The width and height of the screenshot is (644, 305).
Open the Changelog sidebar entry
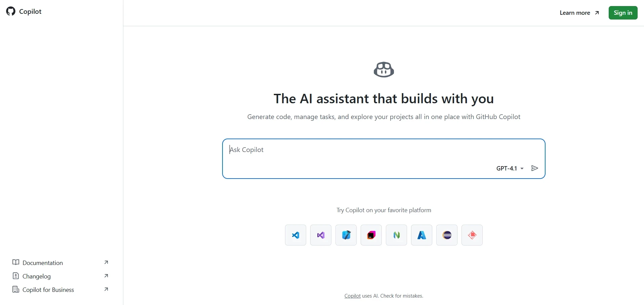37,276
